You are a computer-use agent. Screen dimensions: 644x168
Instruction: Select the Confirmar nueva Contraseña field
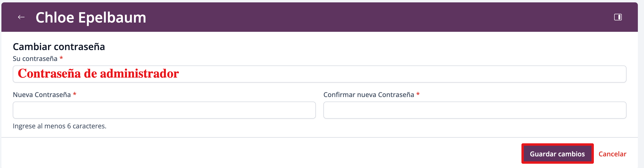pos(475,110)
